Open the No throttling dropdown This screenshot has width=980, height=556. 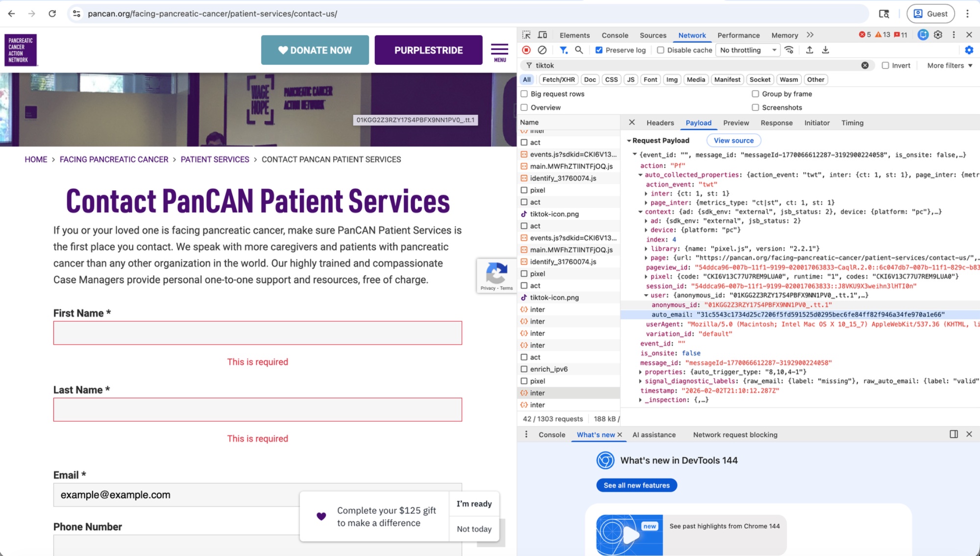[x=747, y=50]
